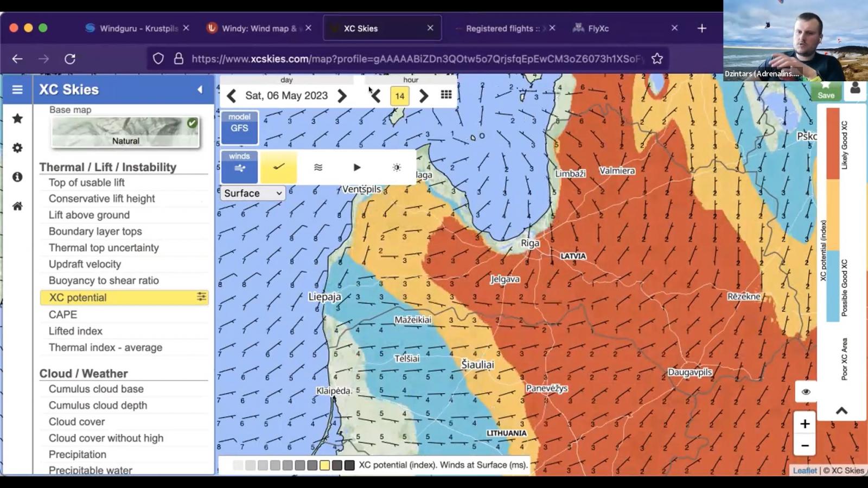Select the Natural base map thumbnail
Image resolution: width=868 pixels, height=488 pixels.
[126, 132]
